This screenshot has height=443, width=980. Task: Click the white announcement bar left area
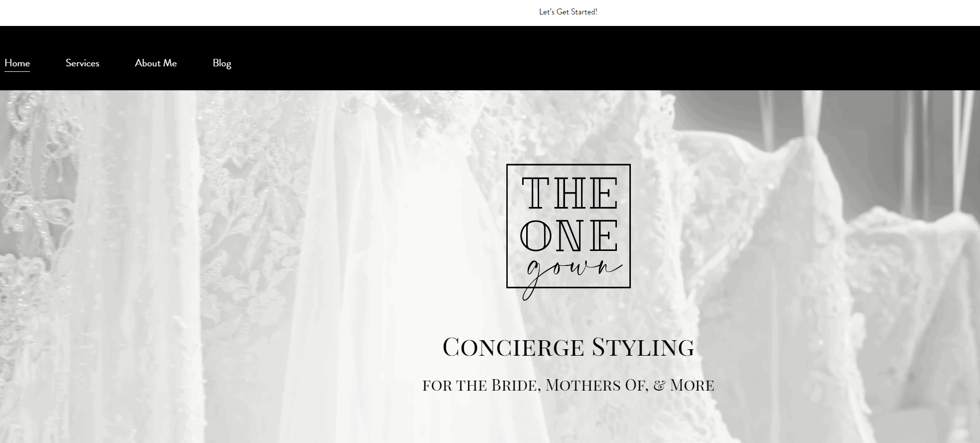249,12
